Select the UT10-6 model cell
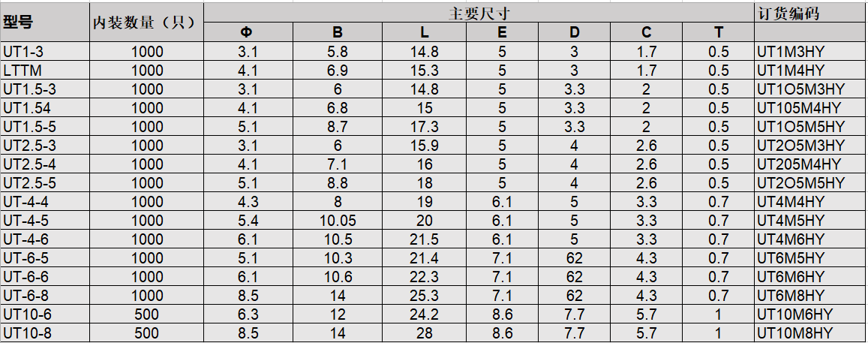 pos(27,314)
